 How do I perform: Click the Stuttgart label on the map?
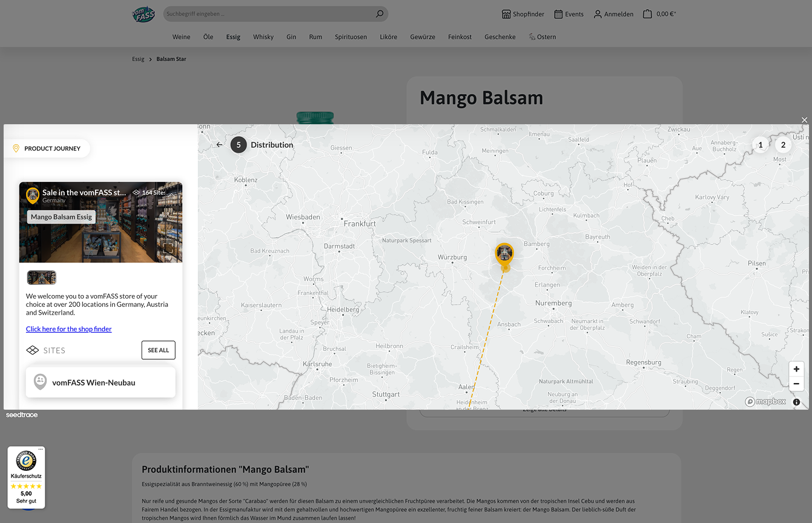(386, 395)
